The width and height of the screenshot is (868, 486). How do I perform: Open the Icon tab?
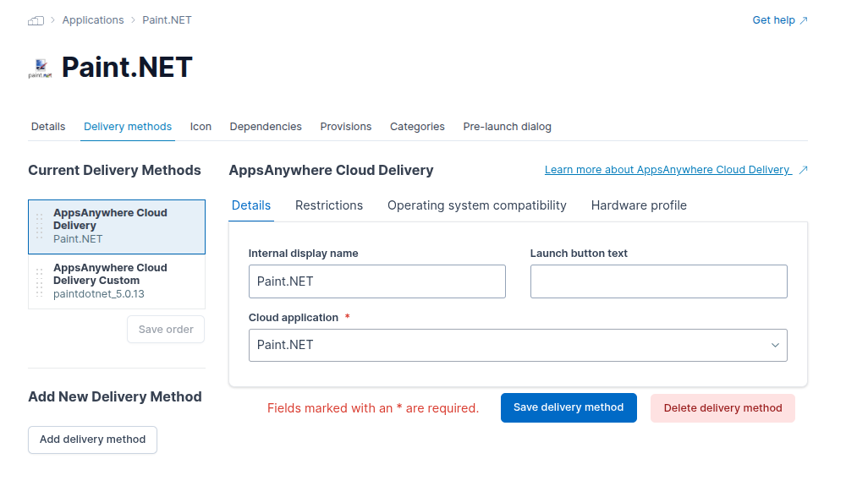[201, 127]
